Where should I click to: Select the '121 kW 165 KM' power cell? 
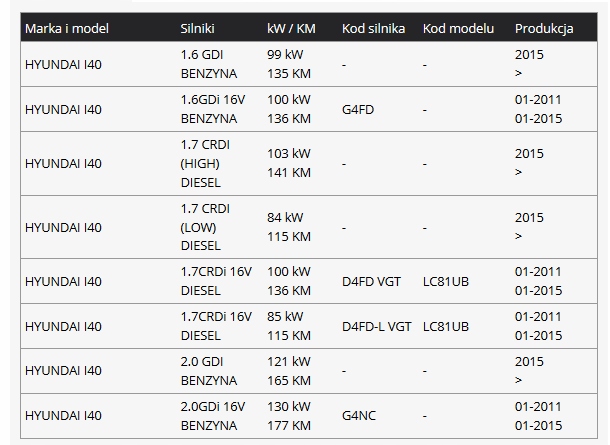pyautogui.click(x=290, y=371)
